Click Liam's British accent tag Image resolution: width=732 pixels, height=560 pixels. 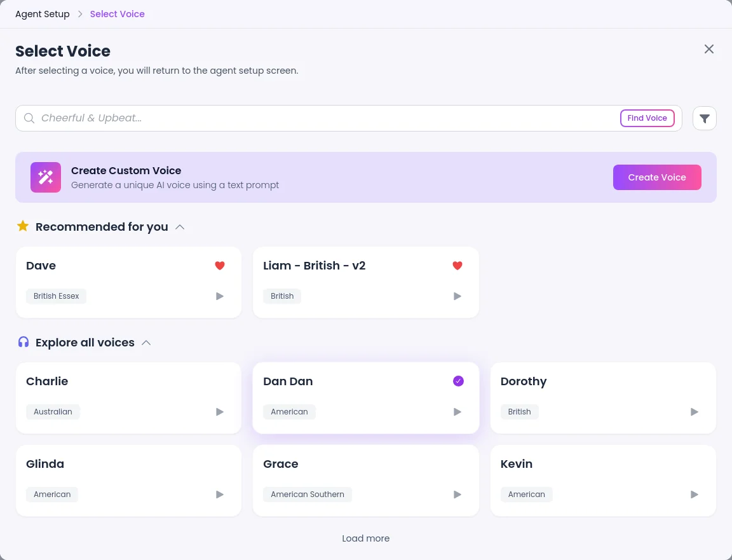coord(282,296)
